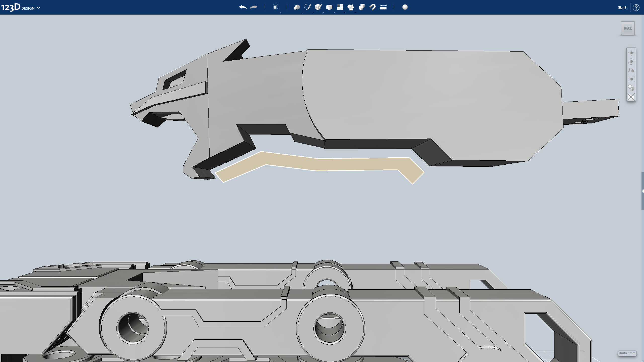Open the Sketch tool
The height and width of the screenshot is (362, 644).
[307, 7]
